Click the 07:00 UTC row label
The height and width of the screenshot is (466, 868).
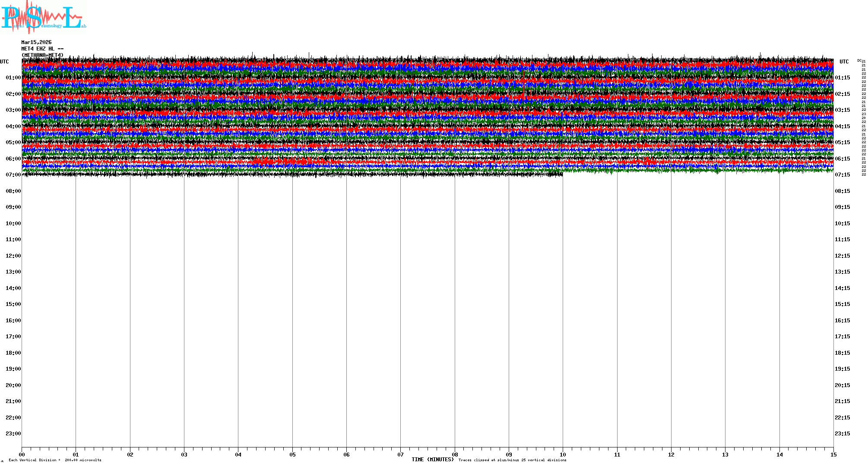coord(13,175)
